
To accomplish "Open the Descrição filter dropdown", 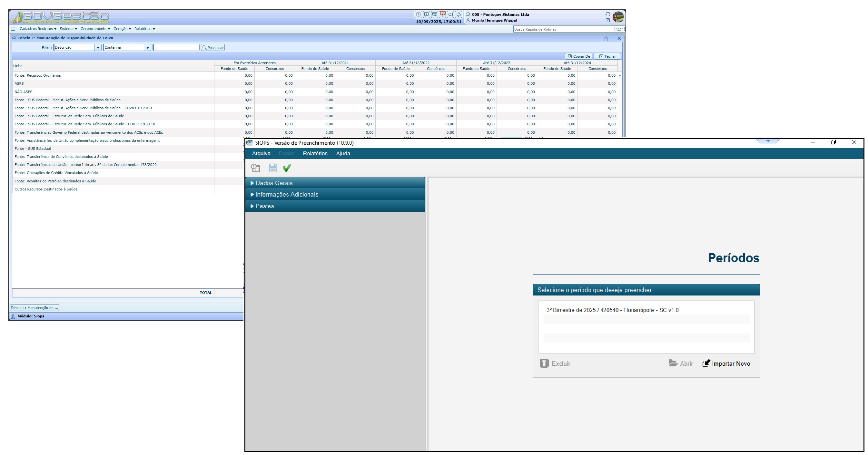I will [98, 47].
